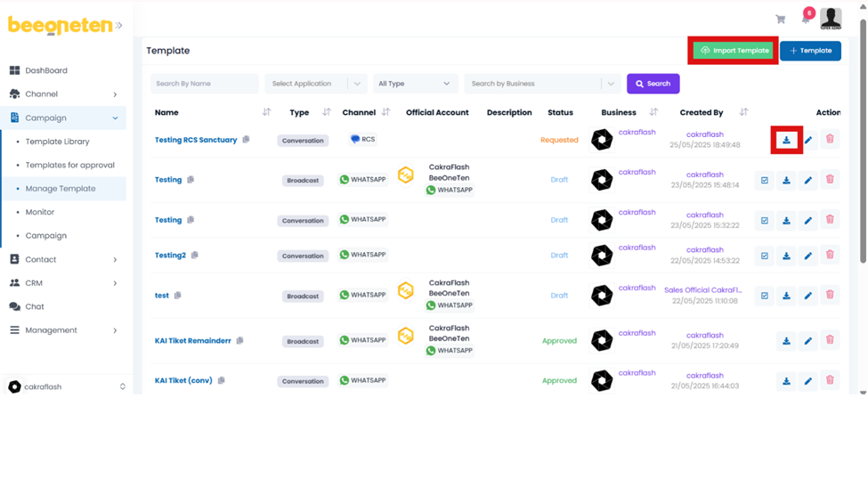Click the vertical scrollbar on the right
This screenshot has height=488, width=868.
point(862,178)
